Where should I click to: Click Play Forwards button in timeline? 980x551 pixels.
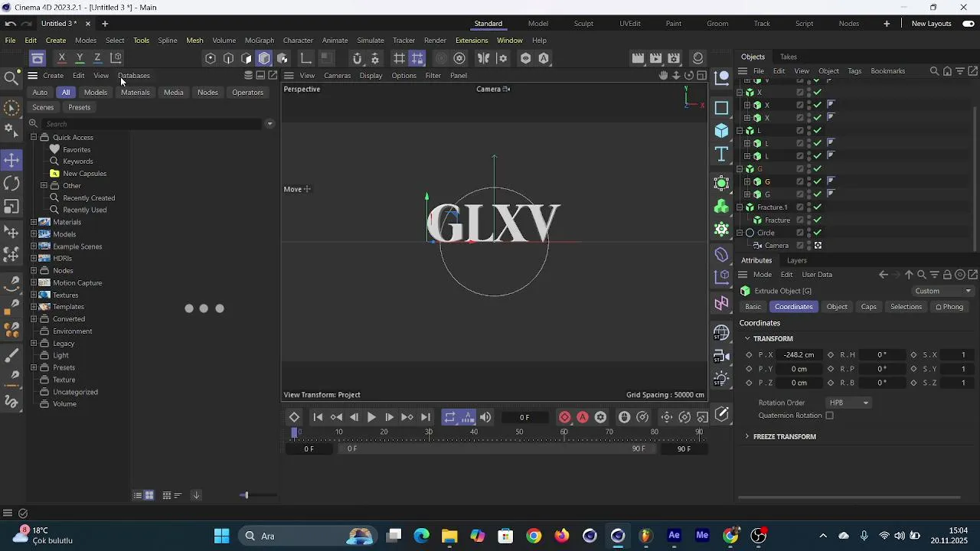click(371, 417)
